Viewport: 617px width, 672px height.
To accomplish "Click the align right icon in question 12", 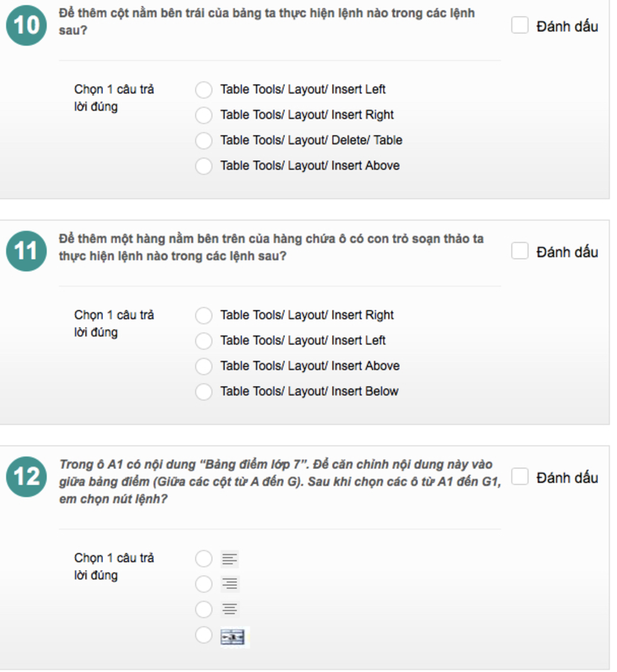I will (230, 584).
